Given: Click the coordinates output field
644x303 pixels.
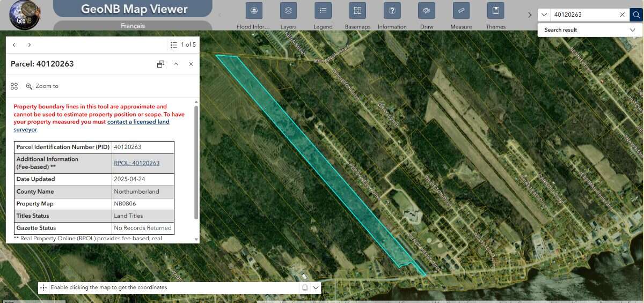Looking at the screenshot, I should 174,287.
